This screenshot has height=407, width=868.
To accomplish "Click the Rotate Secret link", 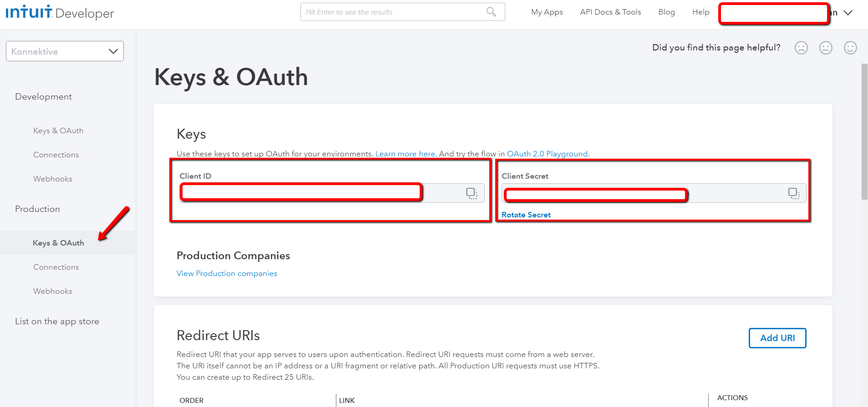I will (526, 215).
